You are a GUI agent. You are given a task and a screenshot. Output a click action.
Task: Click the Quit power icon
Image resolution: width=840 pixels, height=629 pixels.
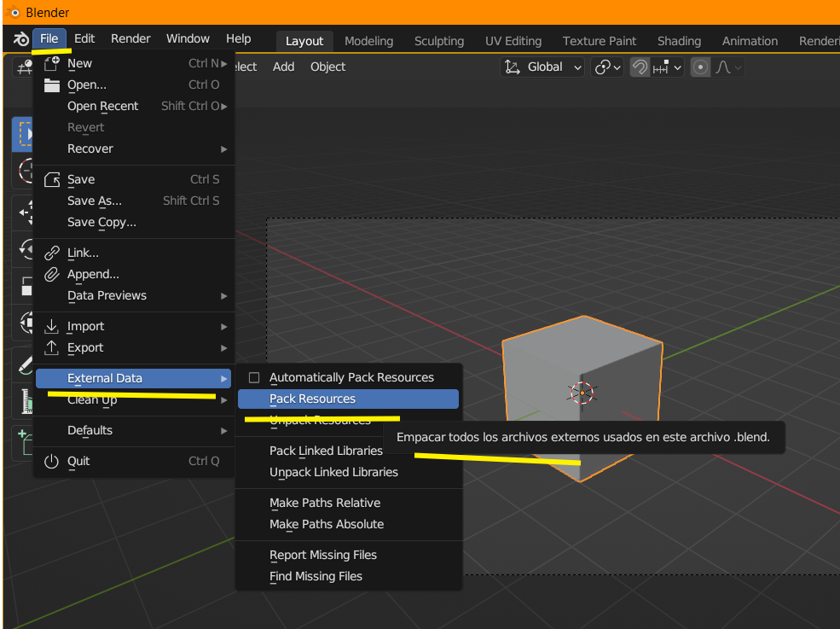click(x=51, y=461)
